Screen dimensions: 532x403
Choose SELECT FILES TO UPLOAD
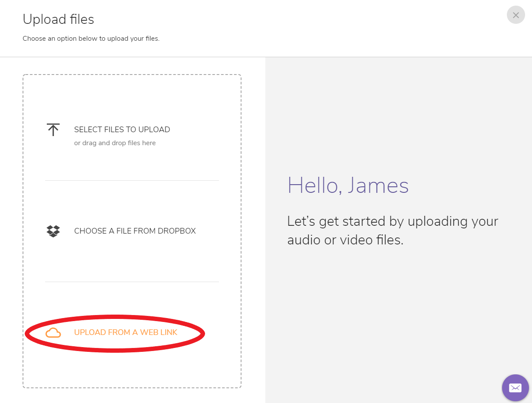[122, 130]
